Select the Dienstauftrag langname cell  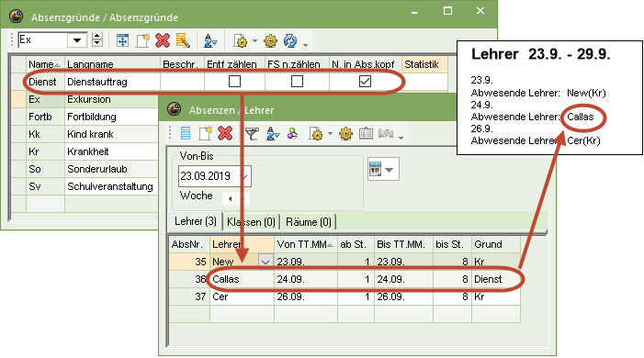click(x=112, y=82)
